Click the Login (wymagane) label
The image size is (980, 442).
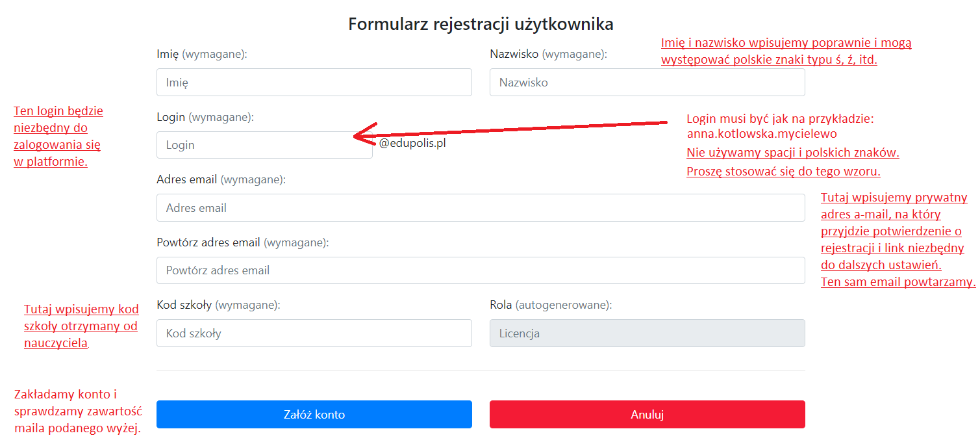tap(205, 117)
